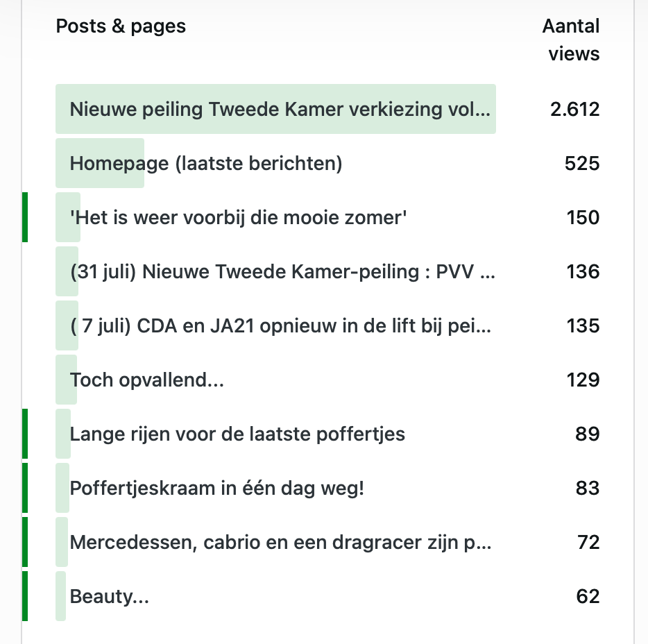Click the 525 views count for Homepage
Viewport: 648px width, 644px height.
pos(582,164)
